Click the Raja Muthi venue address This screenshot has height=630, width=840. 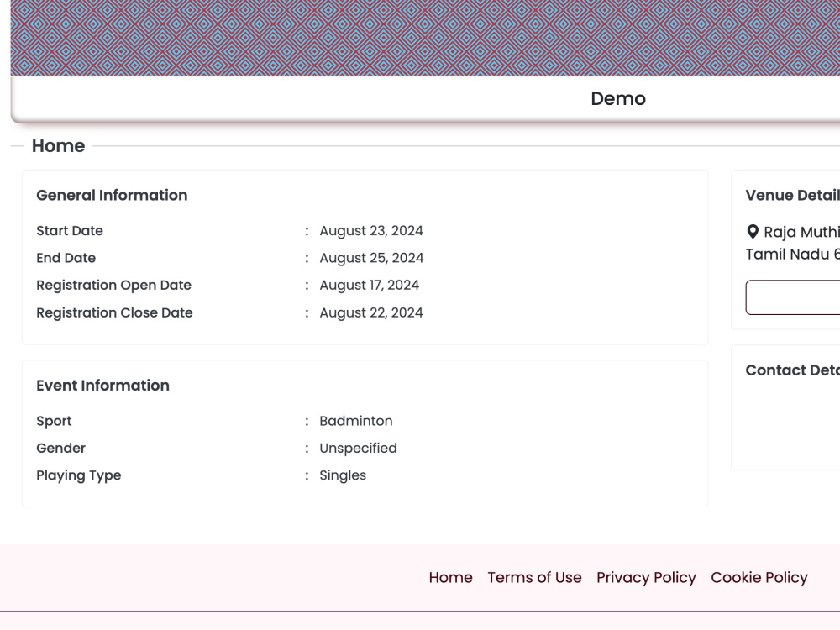click(x=794, y=243)
